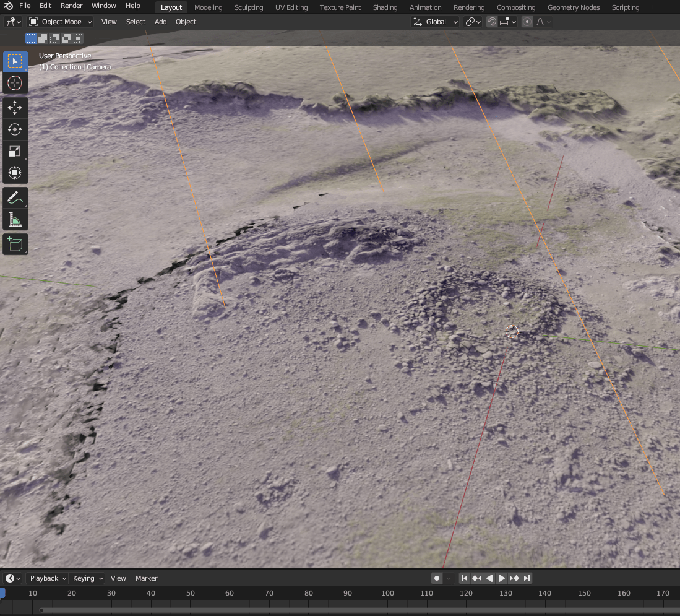Pick the Annotate tool
Screen dimensions: 680x616
pos(15,197)
